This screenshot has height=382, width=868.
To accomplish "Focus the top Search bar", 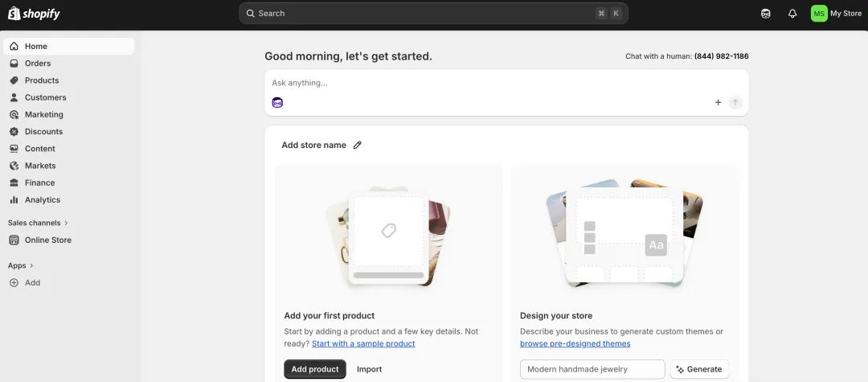I will click(433, 14).
